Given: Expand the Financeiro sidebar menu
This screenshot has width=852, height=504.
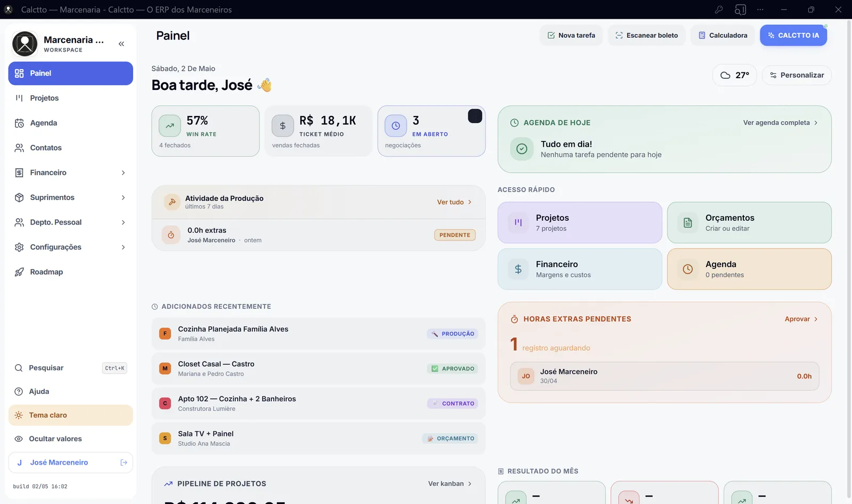Looking at the screenshot, I should coord(71,172).
